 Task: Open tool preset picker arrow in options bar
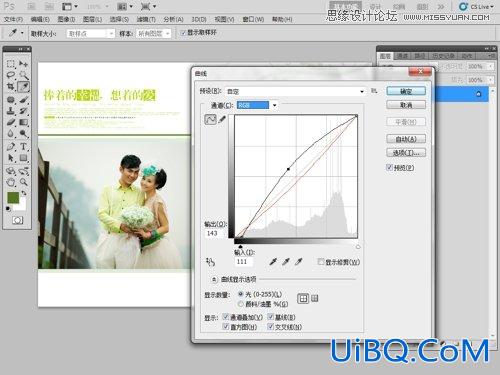click(x=22, y=33)
